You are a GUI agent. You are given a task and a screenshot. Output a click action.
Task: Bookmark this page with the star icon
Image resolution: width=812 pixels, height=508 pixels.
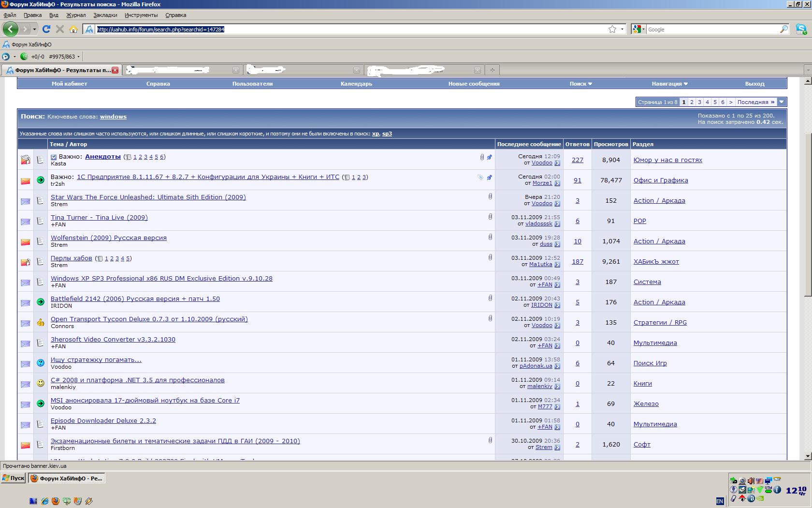612,29
